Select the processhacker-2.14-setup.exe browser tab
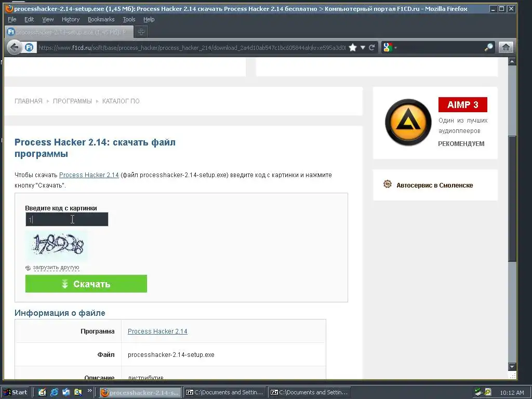Screen dimensions: 532x399 (69, 32)
